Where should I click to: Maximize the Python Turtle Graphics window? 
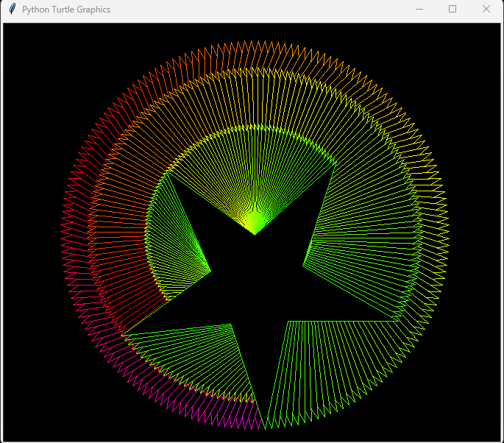pyautogui.click(x=452, y=10)
